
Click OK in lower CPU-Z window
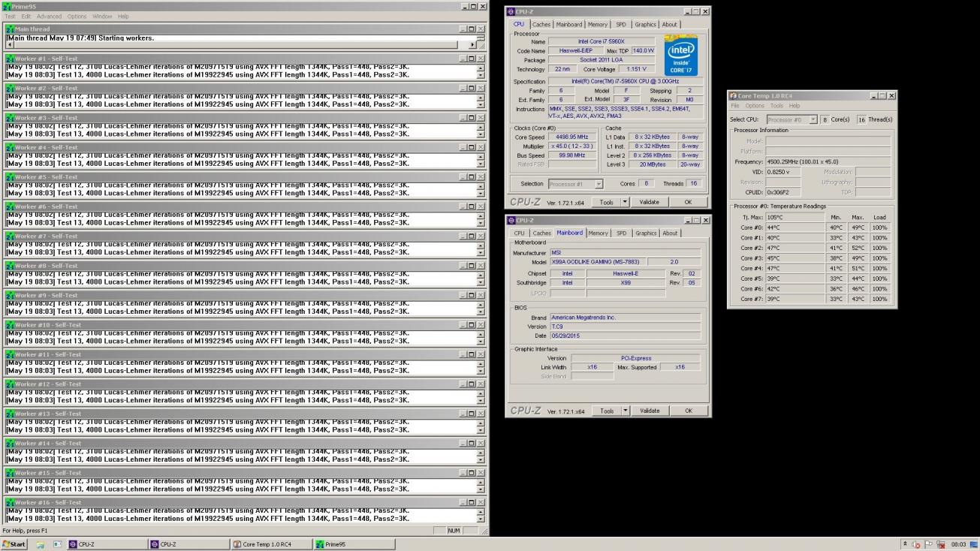point(688,411)
